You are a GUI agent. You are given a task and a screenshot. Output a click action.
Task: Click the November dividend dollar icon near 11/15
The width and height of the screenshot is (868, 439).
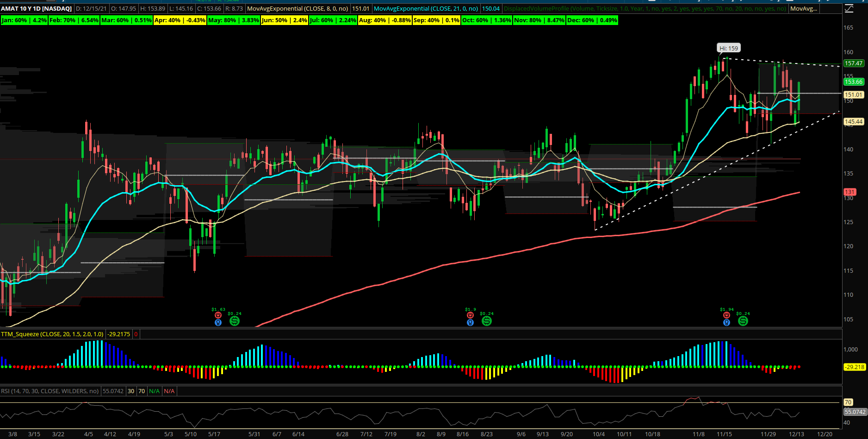tap(743, 320)
